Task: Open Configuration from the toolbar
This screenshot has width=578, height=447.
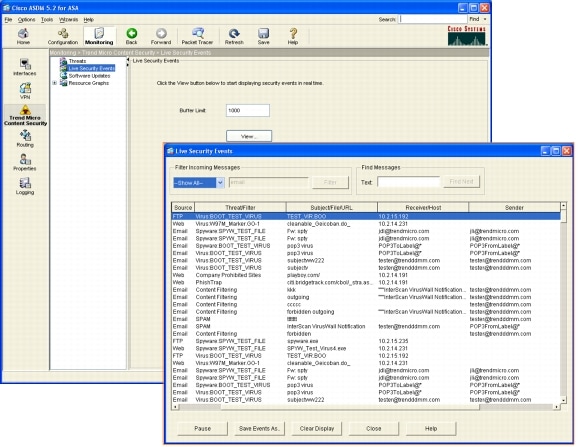Action: [x=63, y=36]
